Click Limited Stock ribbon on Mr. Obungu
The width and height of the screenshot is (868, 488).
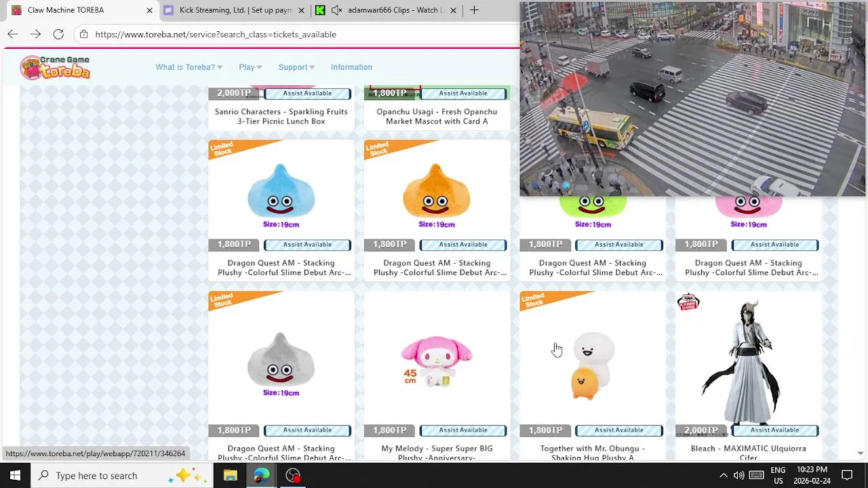coord(542,300)
